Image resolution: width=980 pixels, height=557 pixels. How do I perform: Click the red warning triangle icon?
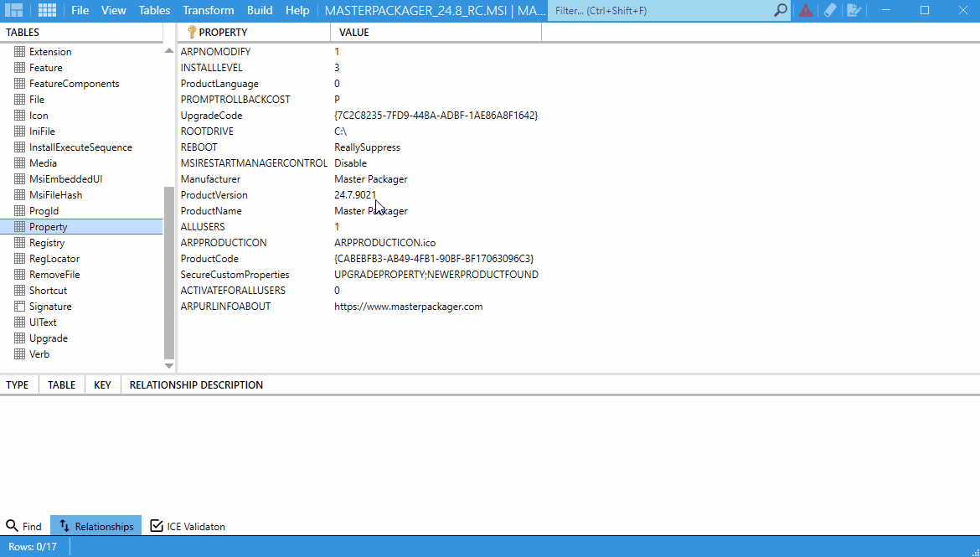(x=806, y=10)
